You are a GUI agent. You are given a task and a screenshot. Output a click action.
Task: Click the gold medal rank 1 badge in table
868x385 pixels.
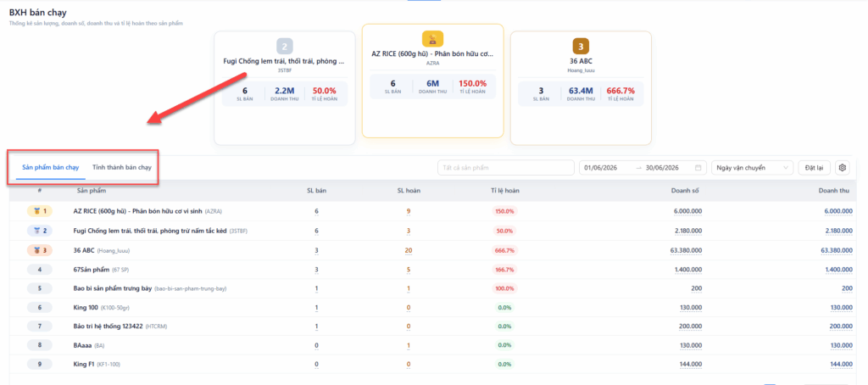tap(40, 211)
